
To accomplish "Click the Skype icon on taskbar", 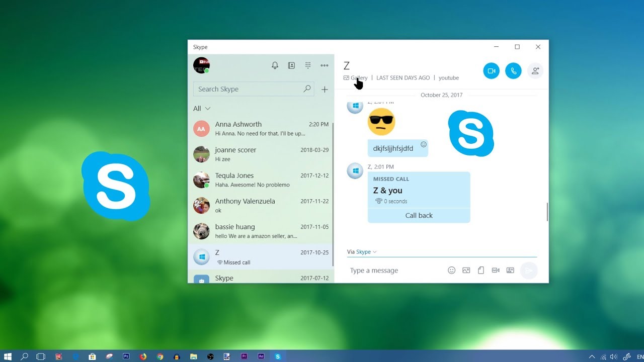I will [278, 356].
